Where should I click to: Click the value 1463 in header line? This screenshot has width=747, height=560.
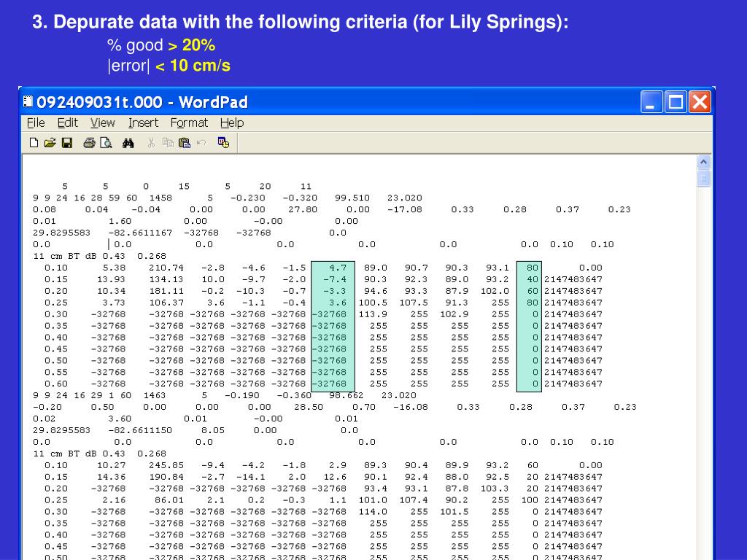pos(155,396)
